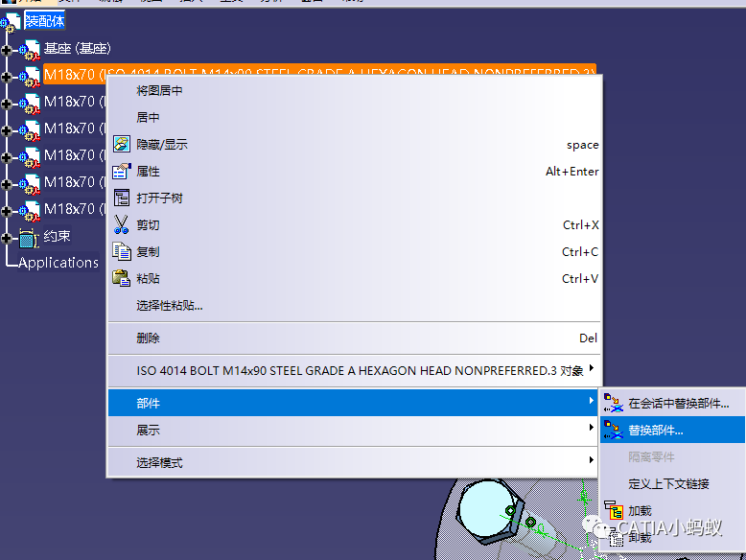Open the ISO 4014 BOLT object submenu arrow
Viewport: 746px width, 560px height.
592,368
